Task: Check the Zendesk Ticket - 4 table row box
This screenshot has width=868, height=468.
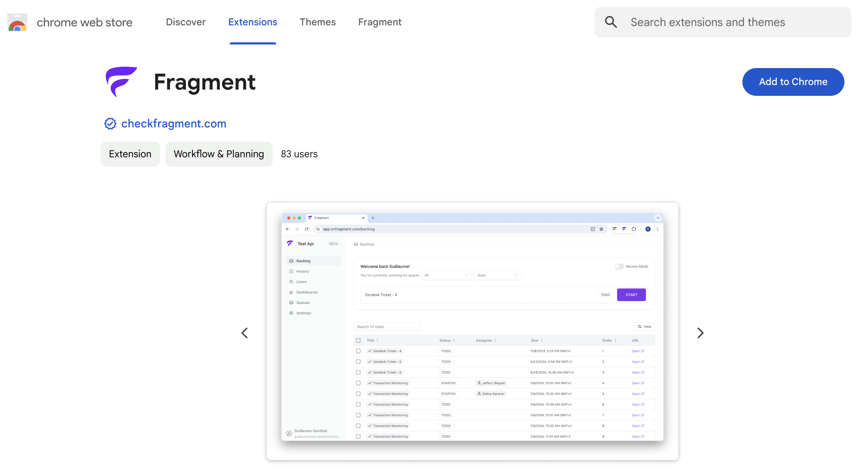Action: click(x=358, y=351)
